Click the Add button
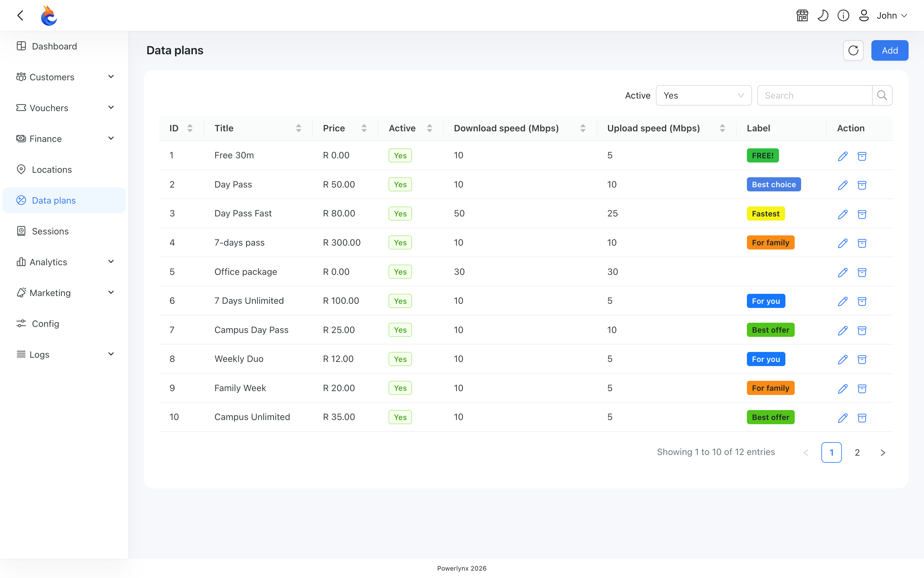The height and width of the screenshot is (578, 924). coord(890,50)
